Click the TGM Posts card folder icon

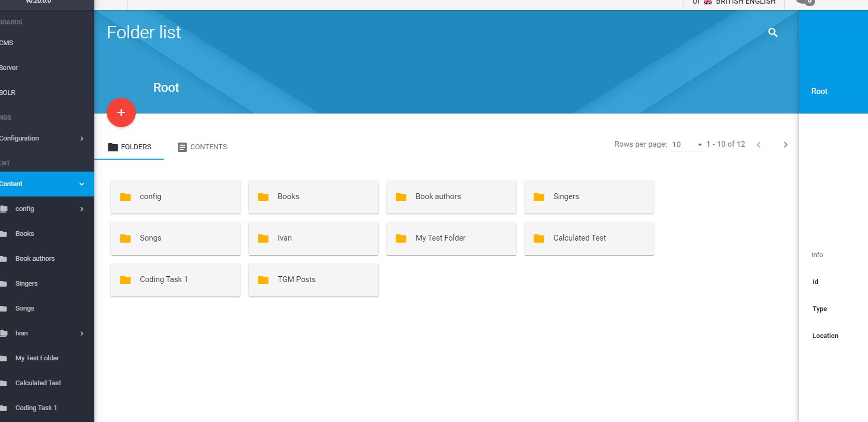tap(263, 280)
